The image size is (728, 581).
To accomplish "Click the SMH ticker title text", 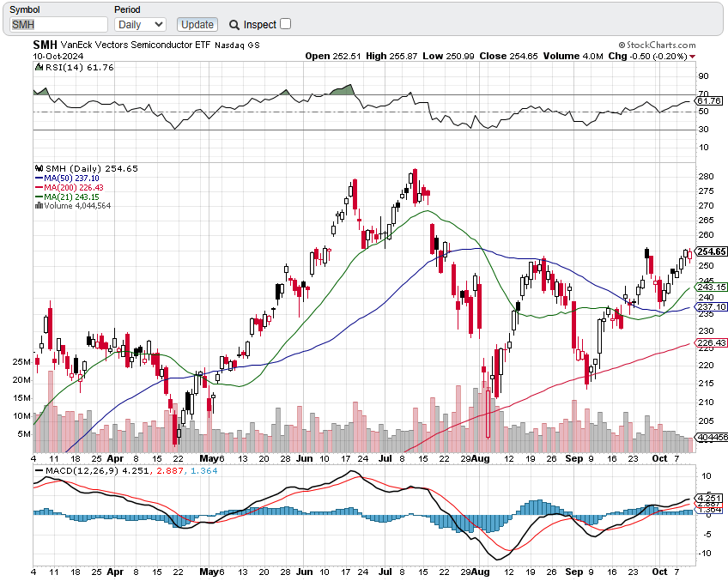I will point(45,45).
